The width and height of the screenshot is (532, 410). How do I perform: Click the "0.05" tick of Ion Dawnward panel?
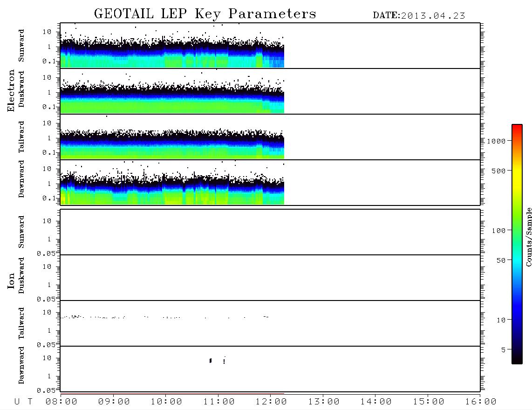[x=46, y=390]
